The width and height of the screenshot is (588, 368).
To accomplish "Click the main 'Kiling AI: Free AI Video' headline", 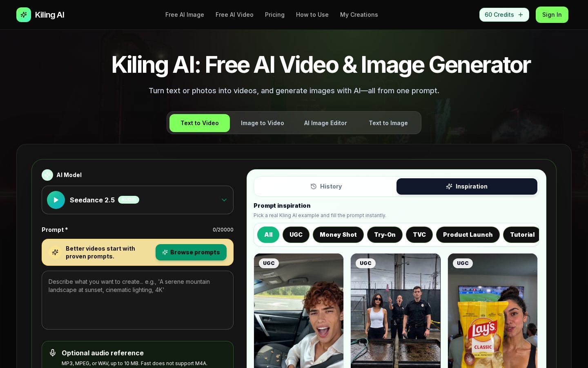I will [321, 65].
